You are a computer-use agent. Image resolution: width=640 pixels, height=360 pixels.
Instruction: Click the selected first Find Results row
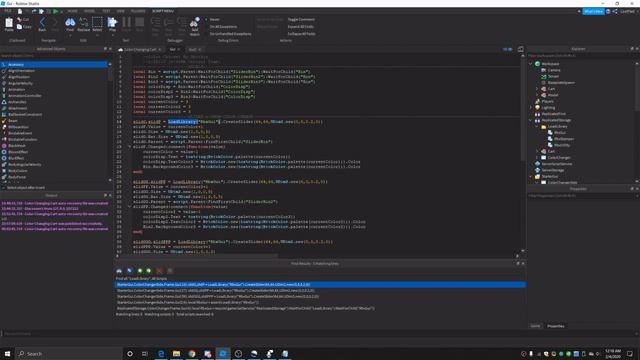(x=320, y=284)
